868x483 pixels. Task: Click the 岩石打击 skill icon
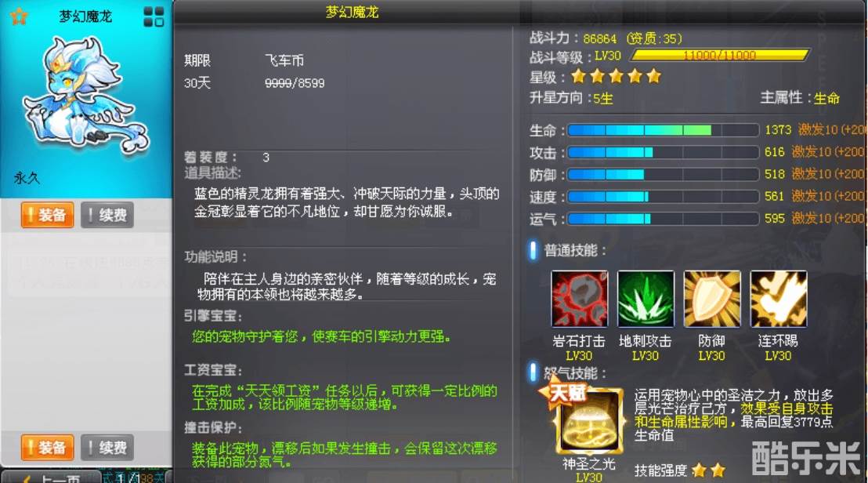(579, 299)
